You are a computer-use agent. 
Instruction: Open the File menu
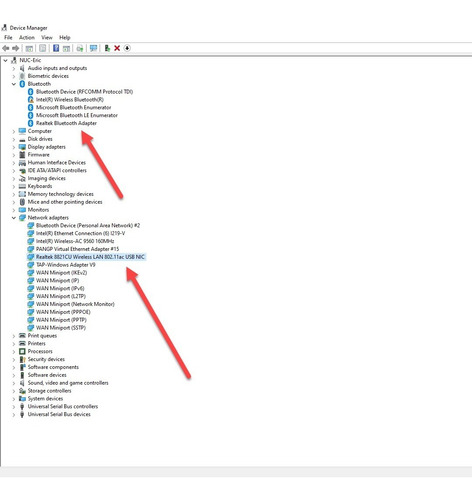point(8,37)
